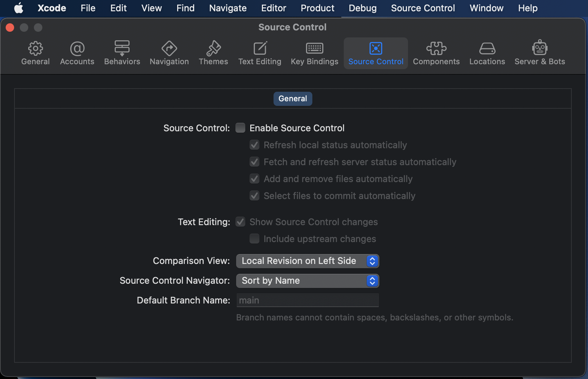Select the General segment tab
The image size is (588, 379).
pos(293,98)
